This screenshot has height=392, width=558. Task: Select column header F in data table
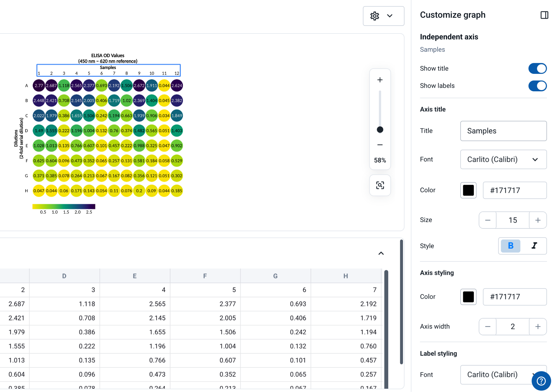205,276
